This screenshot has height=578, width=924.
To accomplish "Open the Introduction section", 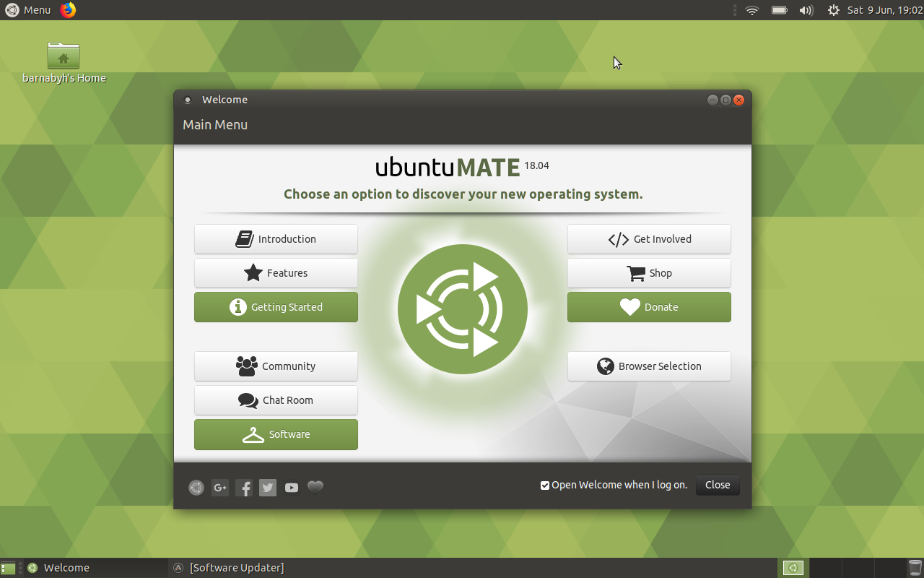I will pyautogui.click(x=276, y=239).
